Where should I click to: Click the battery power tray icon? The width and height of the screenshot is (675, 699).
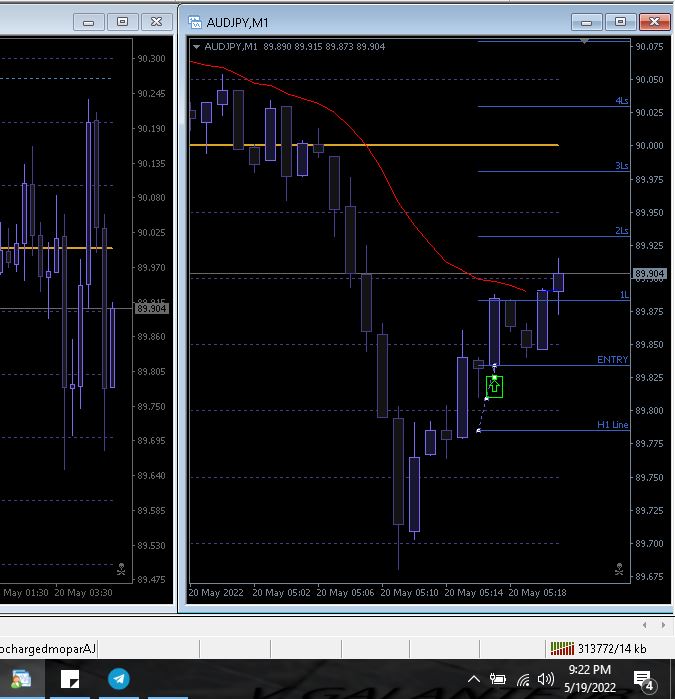pyautogui.click(x=498, y=679)
